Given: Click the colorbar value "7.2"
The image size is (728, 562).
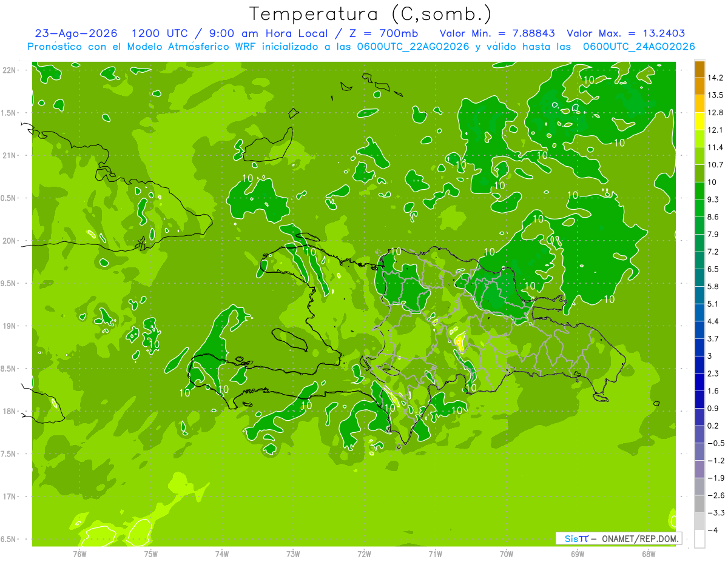Looking at the screenshot, I should tap(713, 252).
